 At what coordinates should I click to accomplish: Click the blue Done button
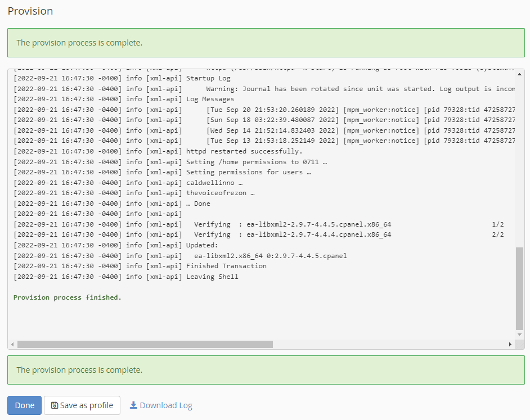click(x=24, y=405)
